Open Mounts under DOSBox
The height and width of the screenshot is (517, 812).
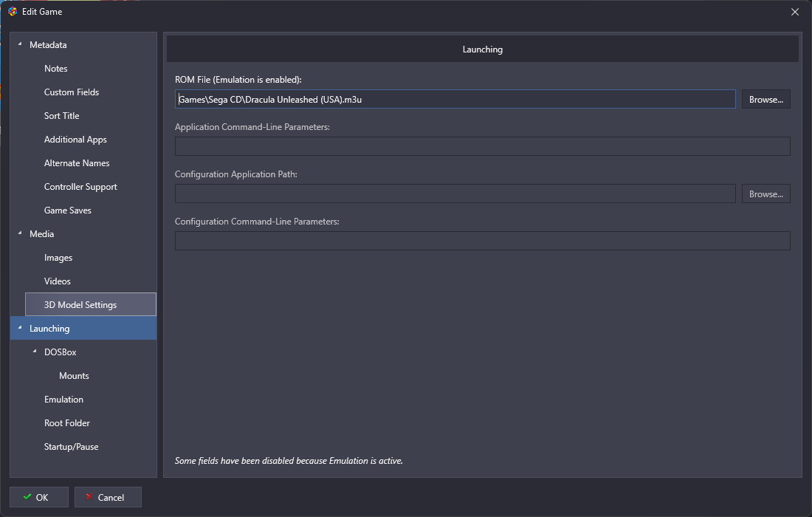(x=74, y=376)
